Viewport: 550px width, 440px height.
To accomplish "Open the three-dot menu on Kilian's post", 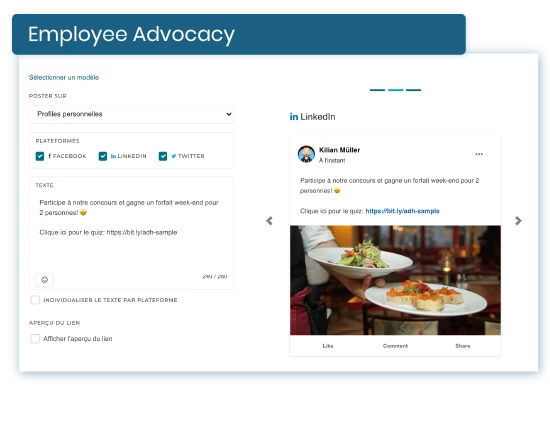I will pos(479,154).
